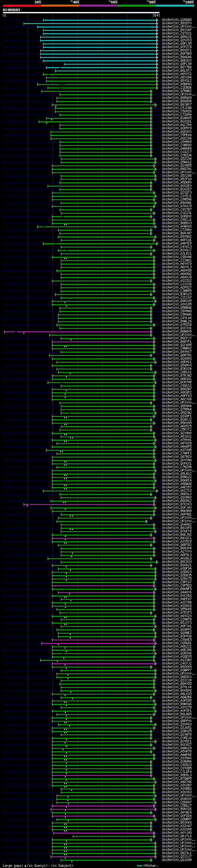Open hit UniRef100_B2VDC1
197x868 pixels.
[x=177, y=741]
